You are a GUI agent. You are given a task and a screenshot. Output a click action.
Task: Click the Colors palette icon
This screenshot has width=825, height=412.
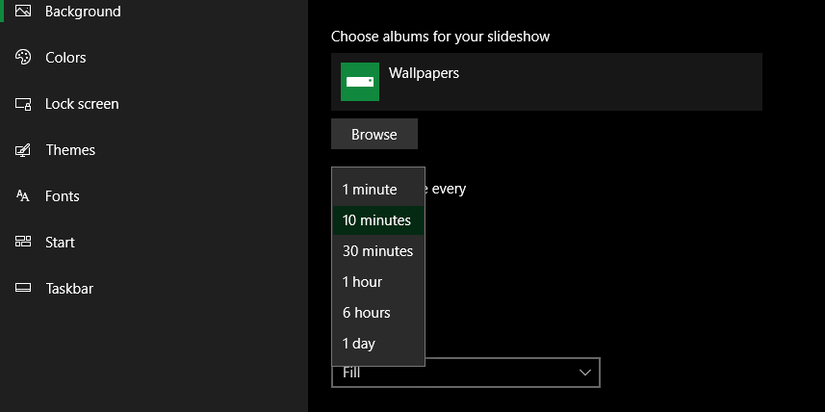(23, 57)
